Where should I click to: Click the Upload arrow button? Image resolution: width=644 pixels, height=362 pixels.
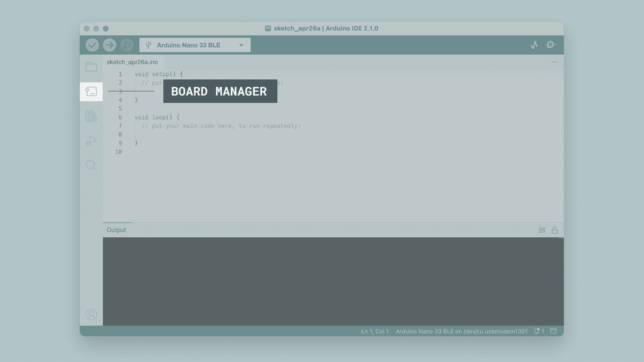pos(109,45)
